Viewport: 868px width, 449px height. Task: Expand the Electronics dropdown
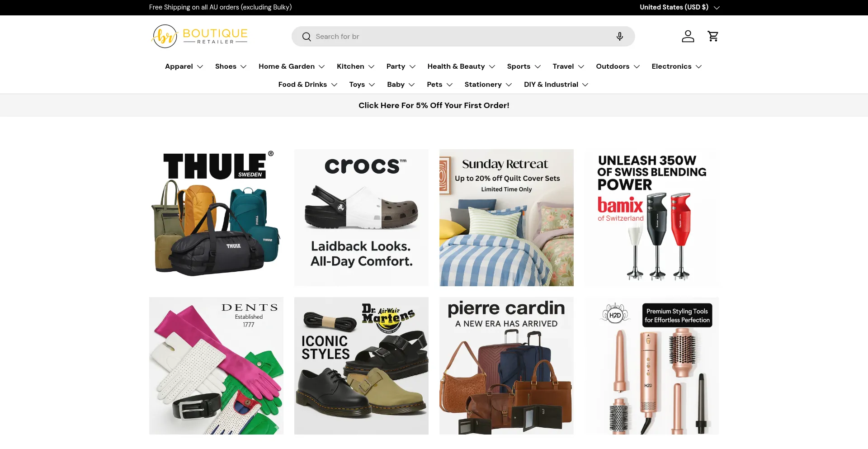click(x=676, y=66)
